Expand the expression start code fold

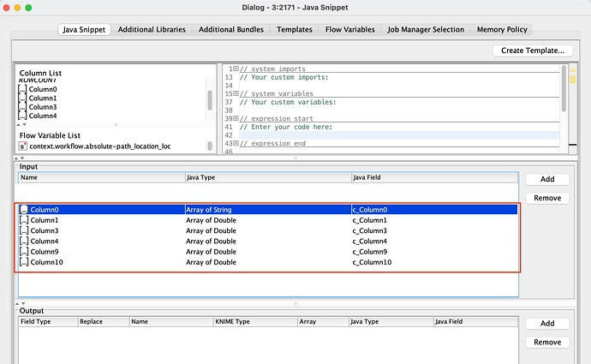236,118
